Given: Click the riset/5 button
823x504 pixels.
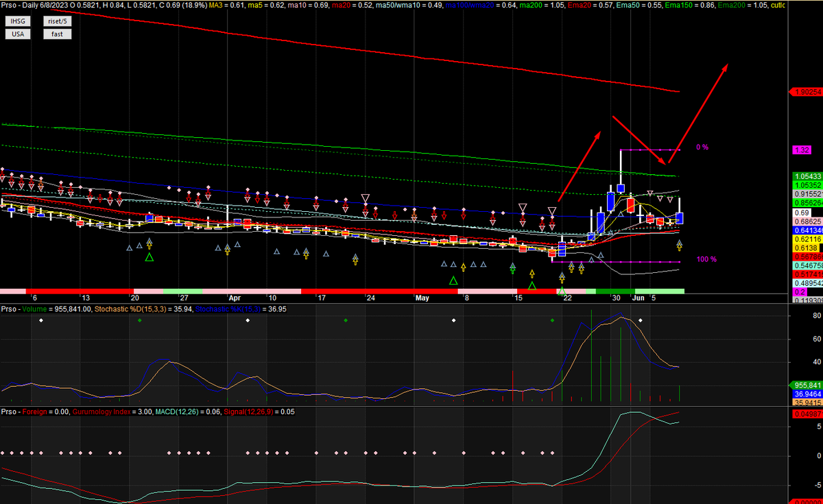Looking at the screenshot, I should [x=57, y=21].
